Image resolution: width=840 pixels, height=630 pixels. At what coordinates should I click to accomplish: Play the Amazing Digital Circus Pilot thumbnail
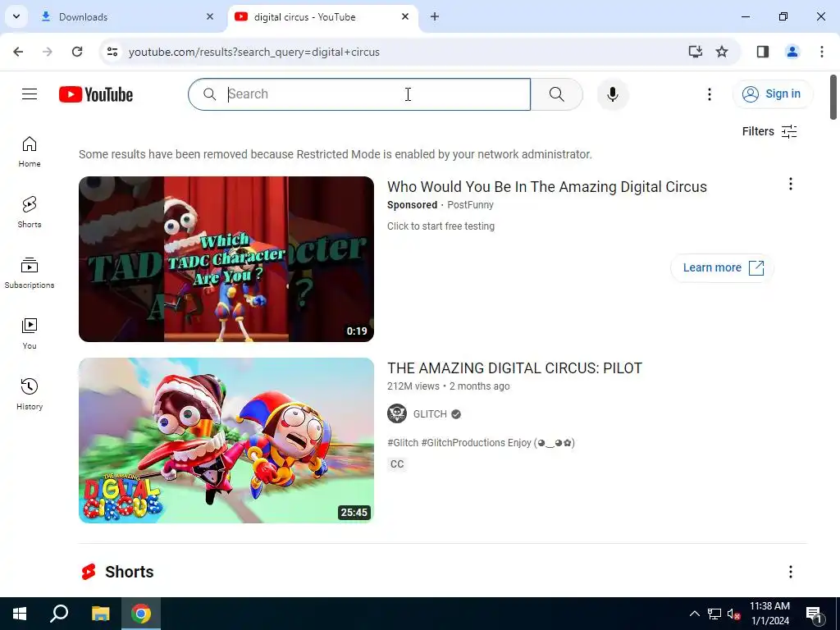226,441
